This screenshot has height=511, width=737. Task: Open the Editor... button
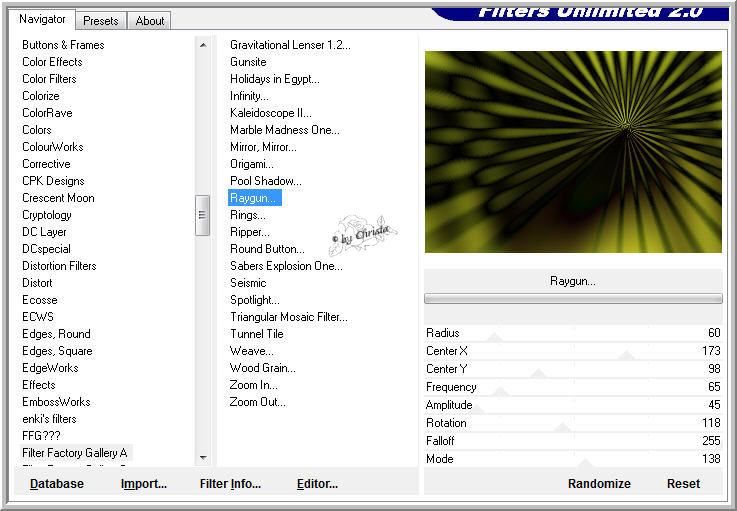pyautogui.click(x=317, y=484)
